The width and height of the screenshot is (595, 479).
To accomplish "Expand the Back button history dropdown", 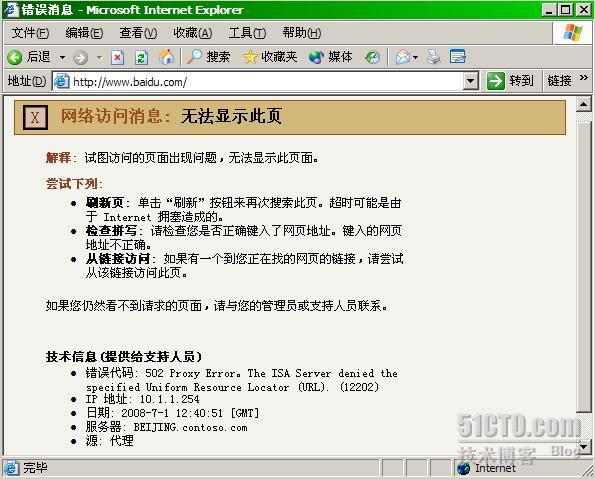I will coord(62,58).
